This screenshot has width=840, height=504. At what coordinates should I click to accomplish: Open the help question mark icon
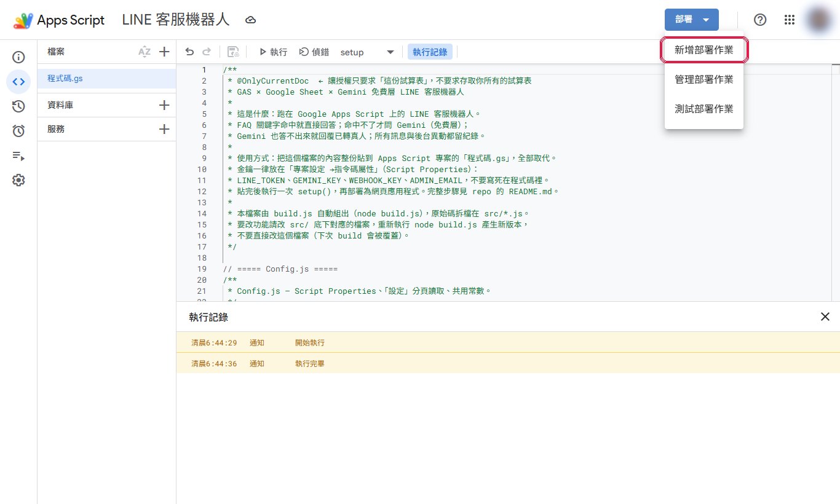coord(760,20)
